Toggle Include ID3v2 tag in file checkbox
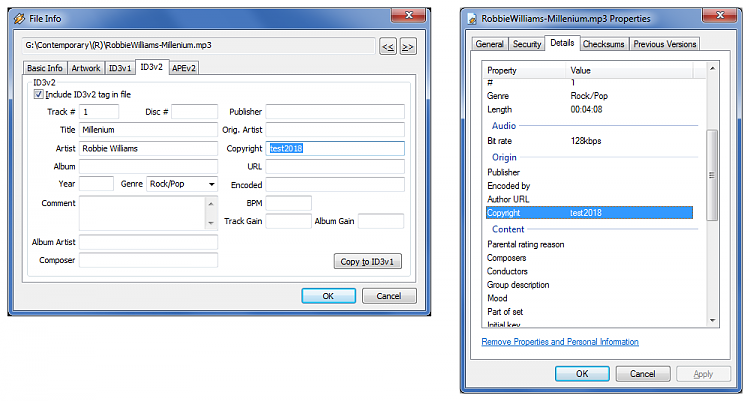Screen dimensions: 750x401 tap(38, 94)
